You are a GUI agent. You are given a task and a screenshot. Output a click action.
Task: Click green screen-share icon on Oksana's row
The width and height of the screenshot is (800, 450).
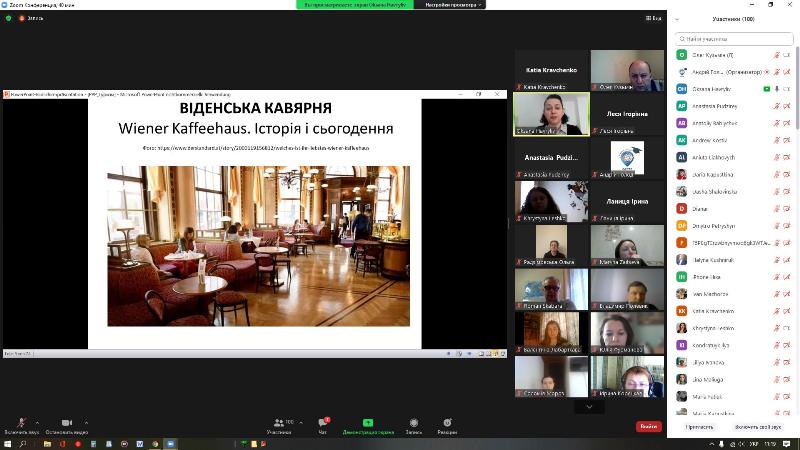[766, 89]
